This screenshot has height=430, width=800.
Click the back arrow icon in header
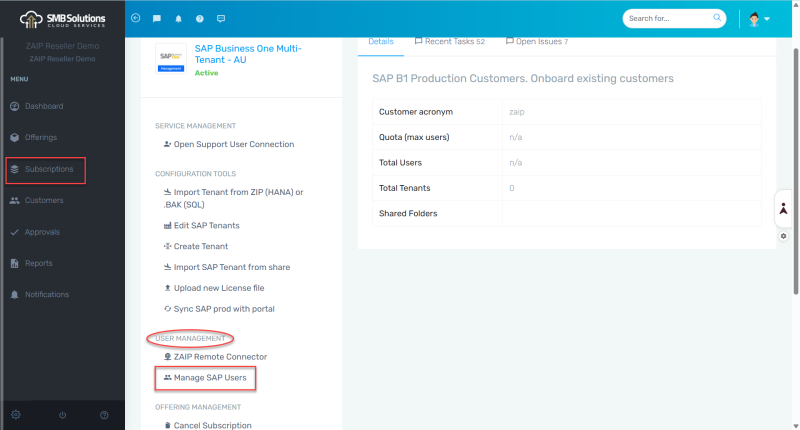[135, 18]
